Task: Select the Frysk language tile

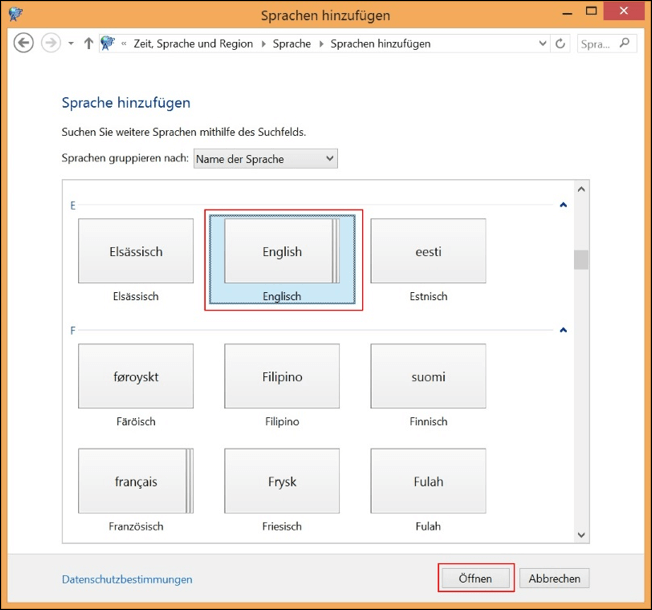Action: (x=282, y=481)
